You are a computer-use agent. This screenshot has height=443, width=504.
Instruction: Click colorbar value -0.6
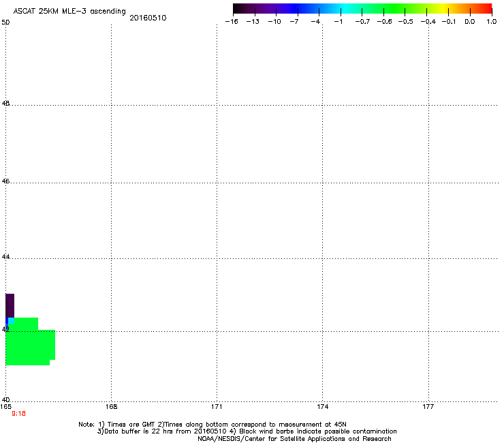(384, 22)
